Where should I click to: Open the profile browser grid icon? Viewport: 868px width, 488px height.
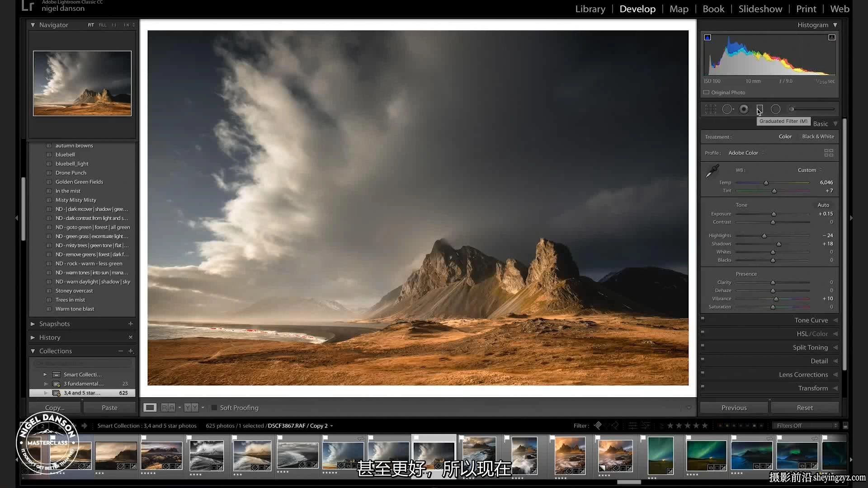point(829,153)
